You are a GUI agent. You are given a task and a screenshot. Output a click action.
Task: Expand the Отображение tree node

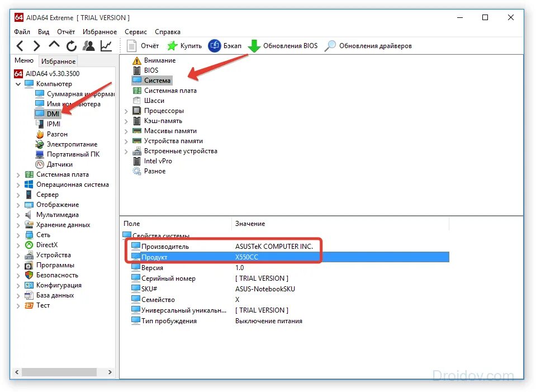pos(18,205)
